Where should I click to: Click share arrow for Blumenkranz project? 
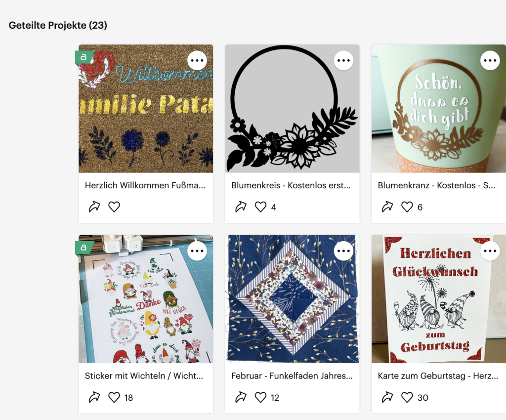(x=387, y=207)
